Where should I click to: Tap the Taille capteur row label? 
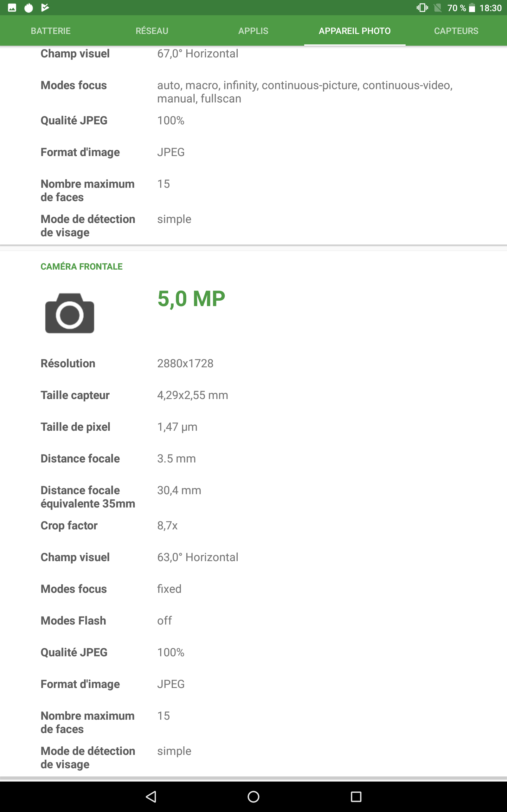pos(75,395)
